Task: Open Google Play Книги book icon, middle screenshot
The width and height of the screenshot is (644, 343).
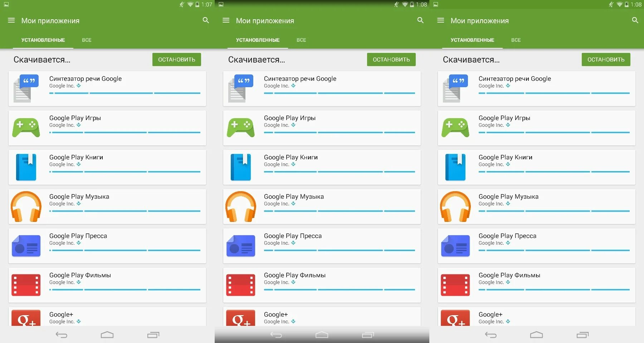Action: click(241, 167)
